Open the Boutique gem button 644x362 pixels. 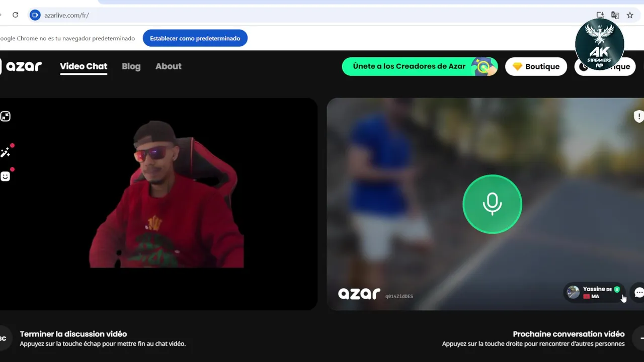(536, 66)
